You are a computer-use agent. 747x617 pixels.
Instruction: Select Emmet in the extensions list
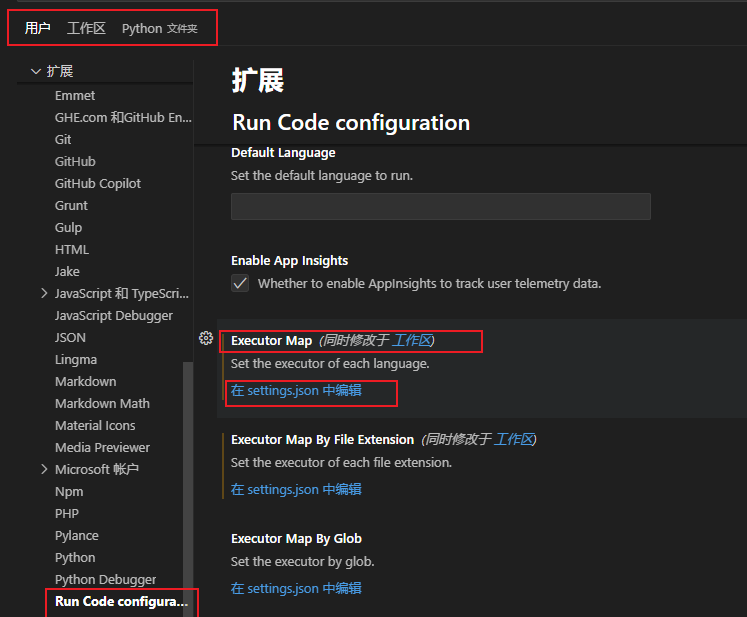click(75, 96)
